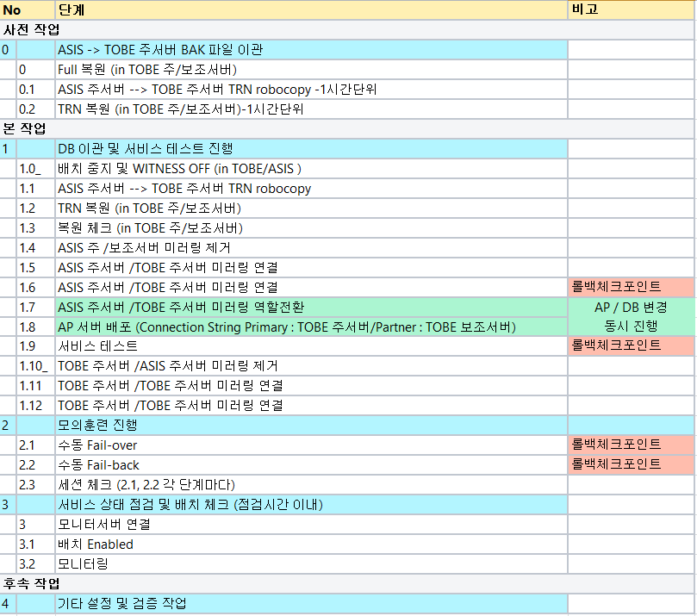
Task: Select the '본 작업' section row
Action: coord(346,129)
